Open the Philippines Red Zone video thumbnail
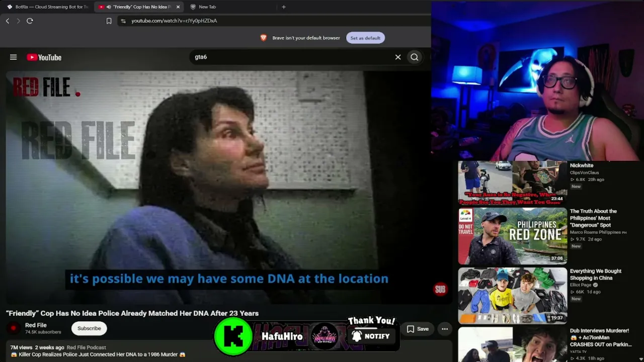 pos(512,236)
